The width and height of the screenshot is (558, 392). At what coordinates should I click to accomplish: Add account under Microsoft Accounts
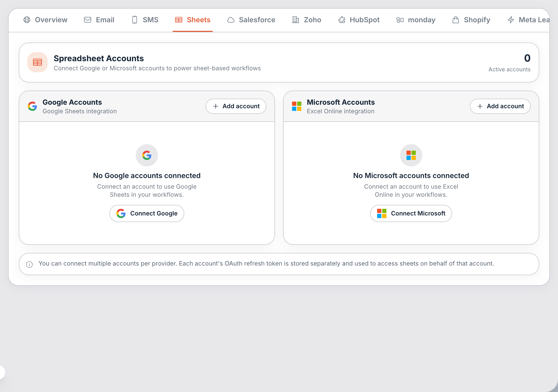point(500,106)
